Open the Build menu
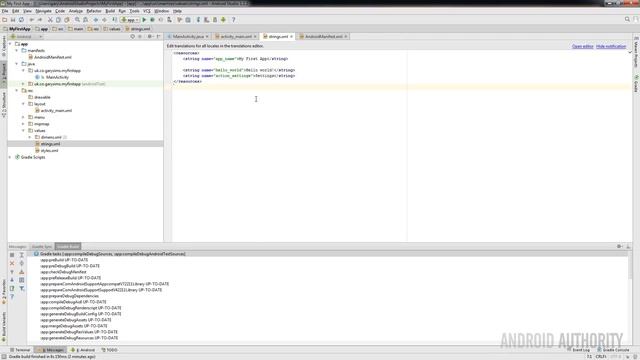 (x=110, y=11)
